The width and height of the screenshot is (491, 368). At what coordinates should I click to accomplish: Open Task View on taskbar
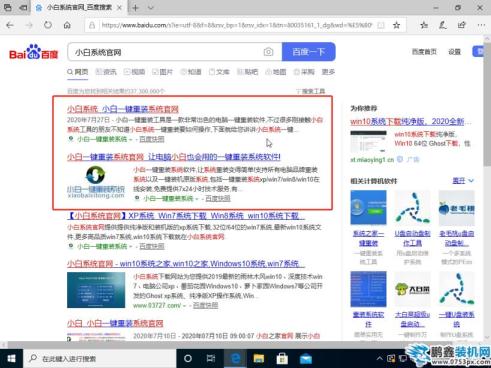coord(211,359)
